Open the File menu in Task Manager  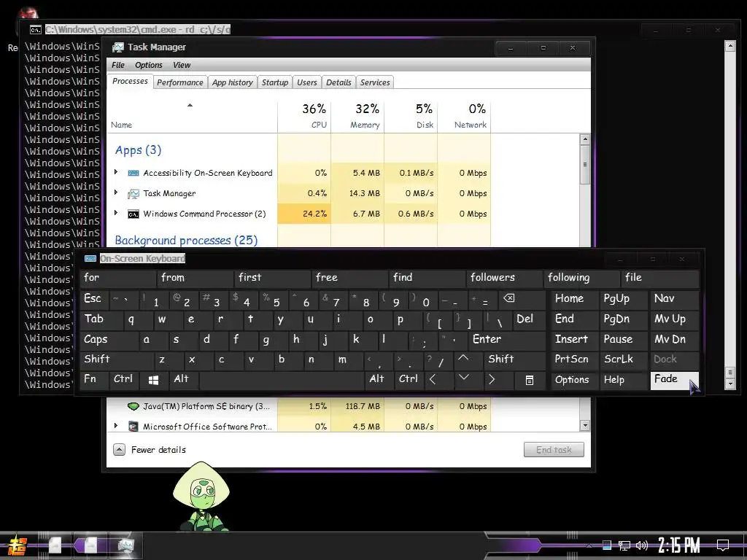click(x=117, y=65)
